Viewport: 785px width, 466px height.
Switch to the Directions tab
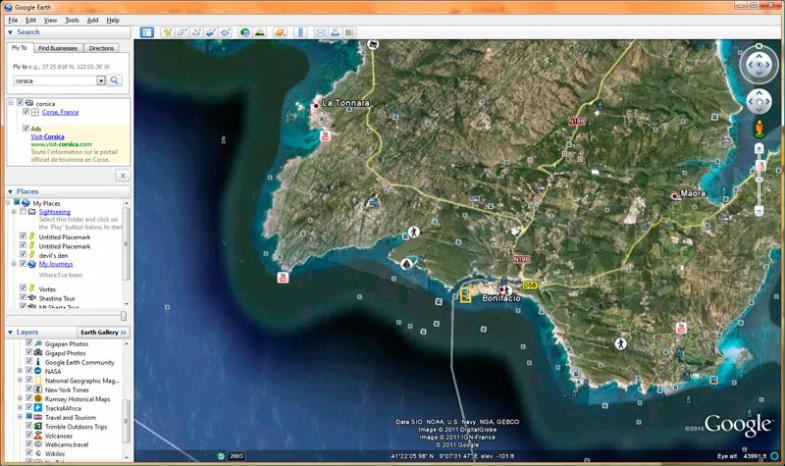(101, 48)
